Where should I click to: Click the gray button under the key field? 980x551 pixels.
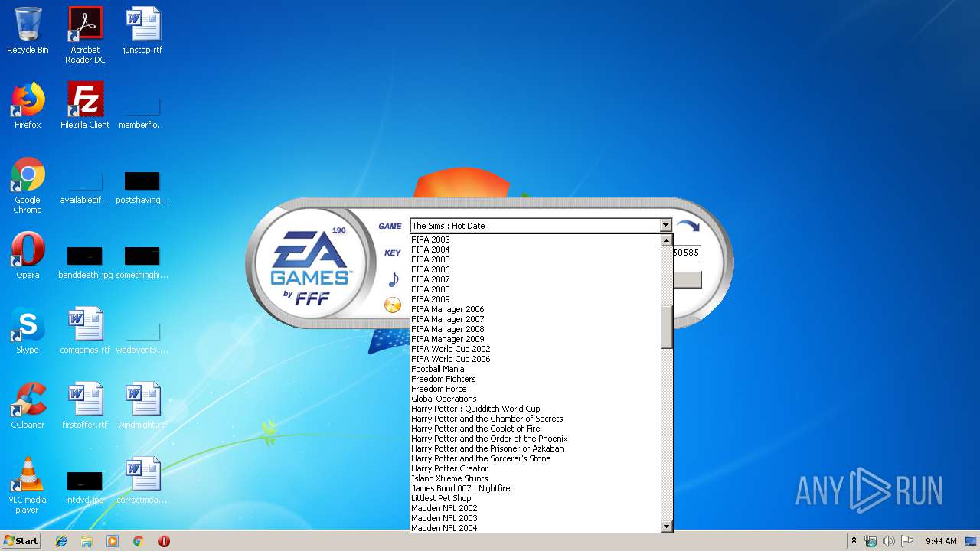687,279
